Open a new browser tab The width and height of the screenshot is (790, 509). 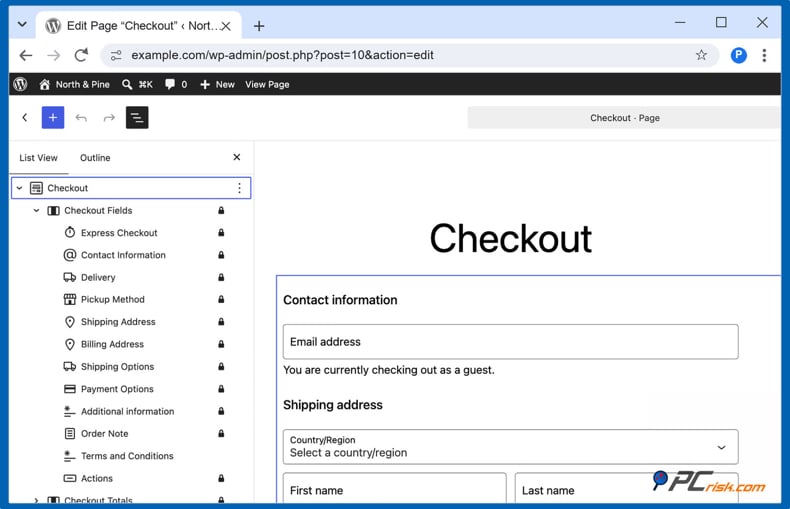(x=259, y=26)
